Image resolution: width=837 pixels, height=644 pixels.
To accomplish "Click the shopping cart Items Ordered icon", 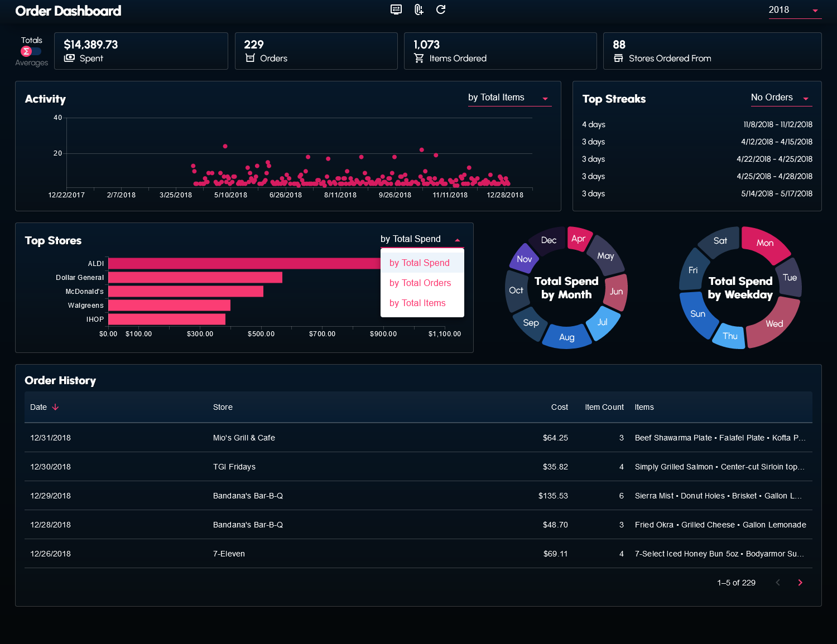I will click(419, 58).
